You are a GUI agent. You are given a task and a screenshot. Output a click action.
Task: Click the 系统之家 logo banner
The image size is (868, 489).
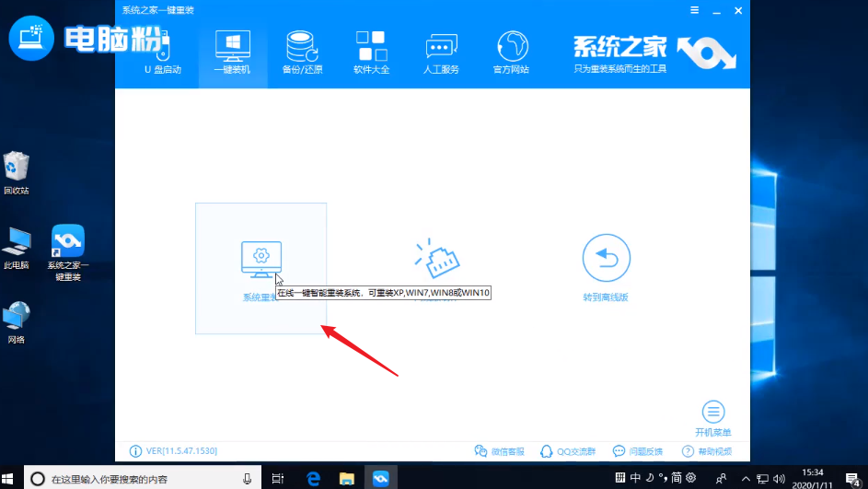tap(654, 53)
